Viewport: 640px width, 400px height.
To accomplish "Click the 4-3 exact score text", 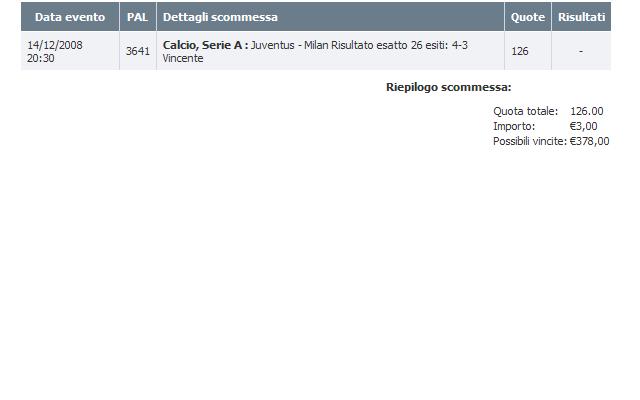I will (x=460, y=45).
